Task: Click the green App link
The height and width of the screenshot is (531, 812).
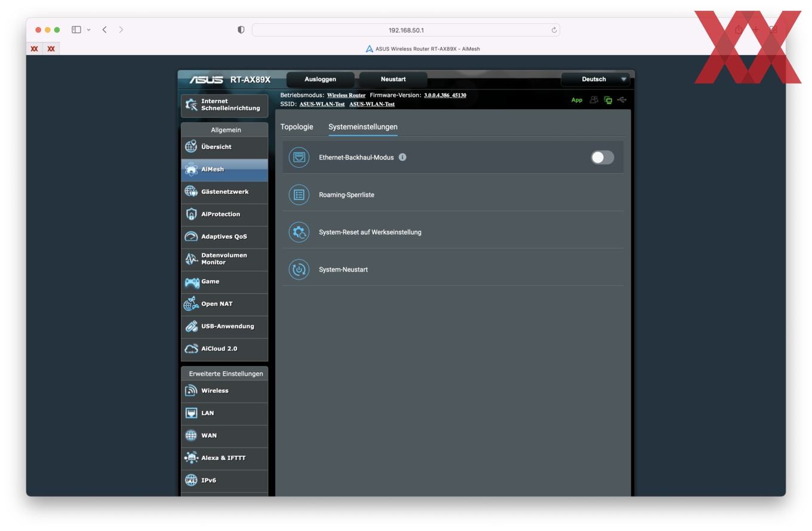Action: 577,100
